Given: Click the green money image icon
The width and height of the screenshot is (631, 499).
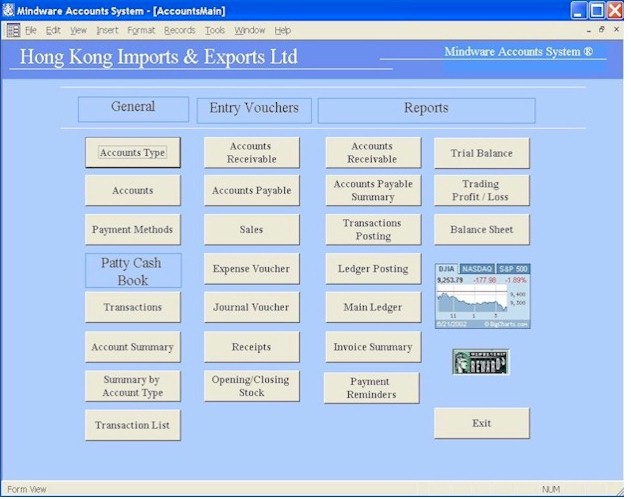Looking at the screenshot, I should (481, 362).
